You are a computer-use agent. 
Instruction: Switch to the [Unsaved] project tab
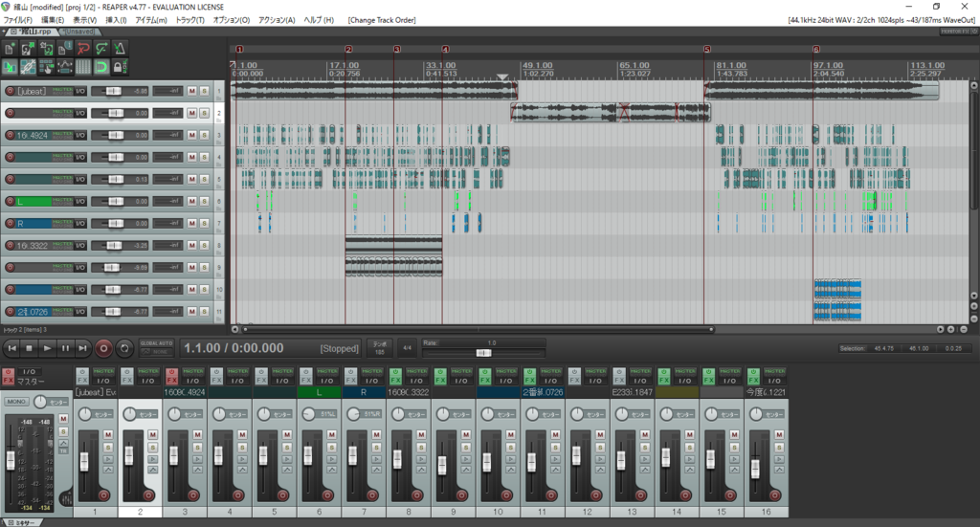pyautogui.click(x=79, y=32)
